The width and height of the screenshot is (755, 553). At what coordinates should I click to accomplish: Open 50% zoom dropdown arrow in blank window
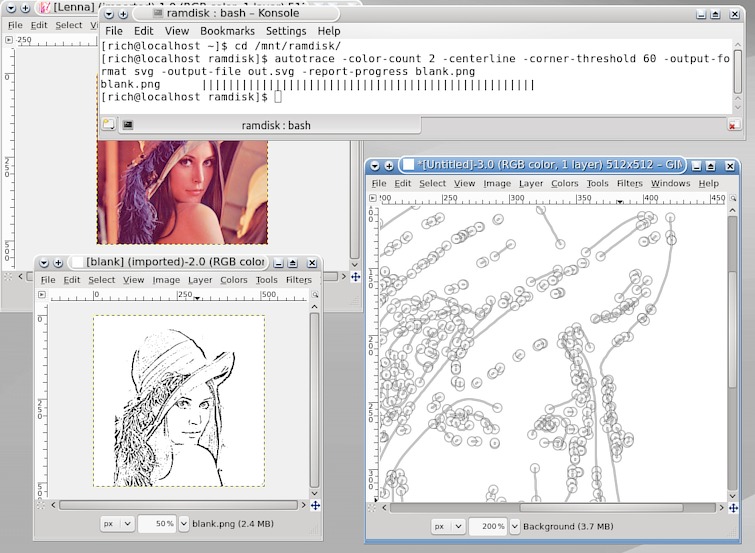183,524
